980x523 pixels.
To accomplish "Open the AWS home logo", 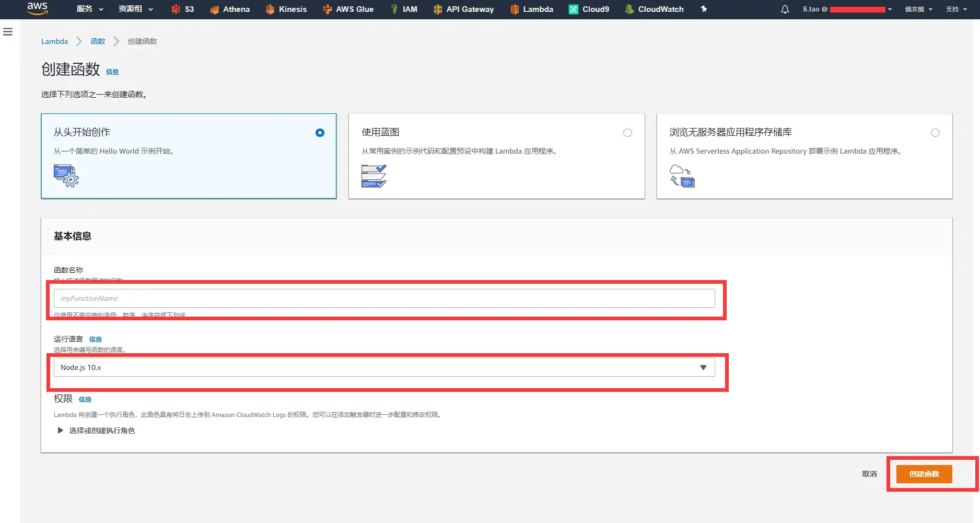I will (x=37, y=8).
